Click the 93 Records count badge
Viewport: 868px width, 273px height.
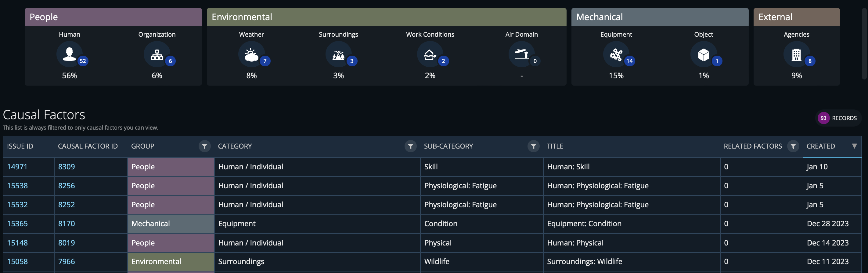tap(838, 118)
